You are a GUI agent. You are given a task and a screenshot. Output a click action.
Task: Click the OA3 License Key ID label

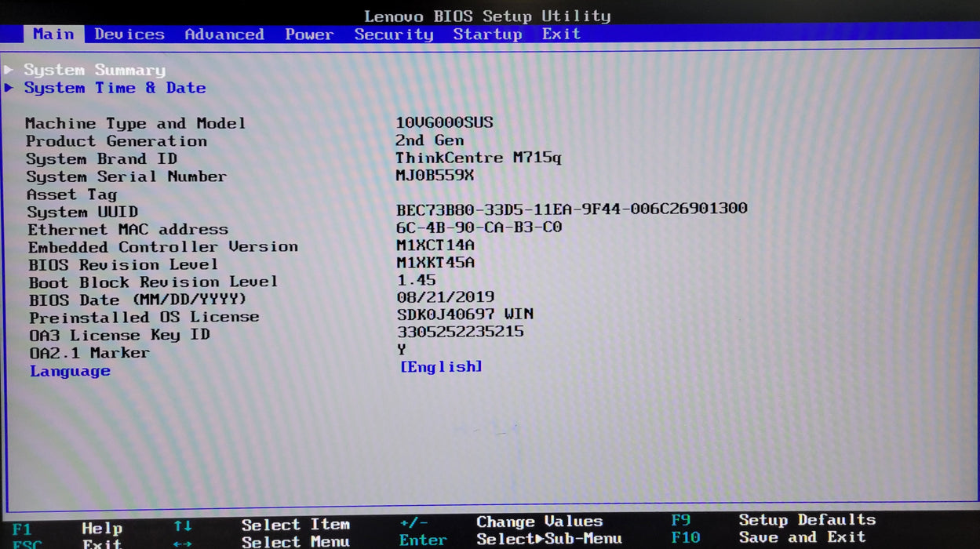[x=120, y=335]
